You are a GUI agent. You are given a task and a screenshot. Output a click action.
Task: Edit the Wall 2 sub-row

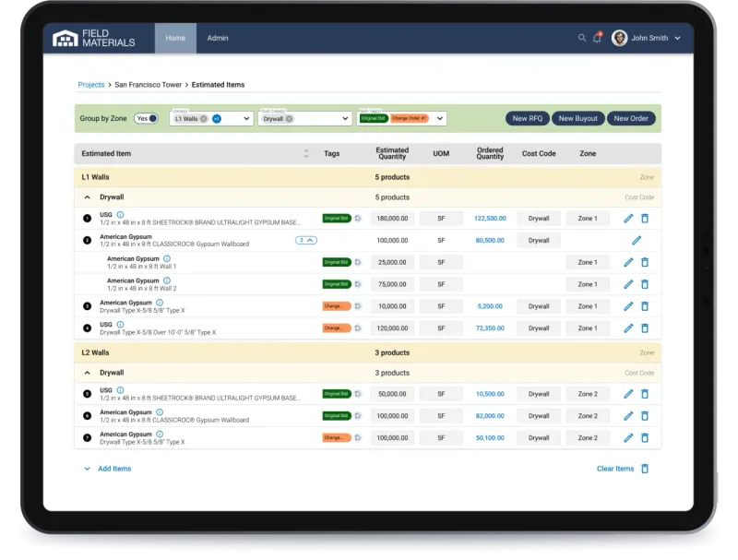click(x=628, y=284)
